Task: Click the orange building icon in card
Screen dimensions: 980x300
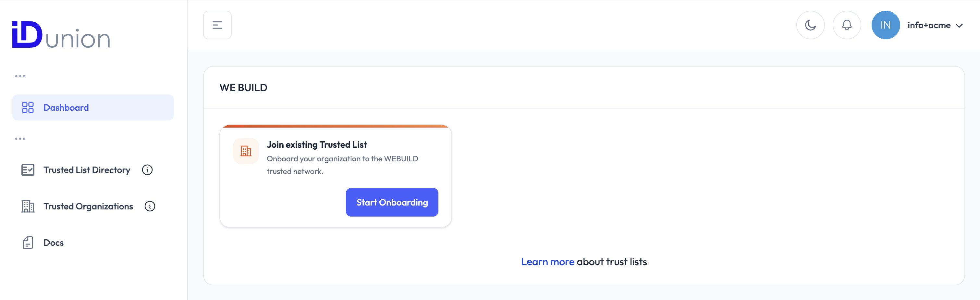Action: tap(246, 151)
